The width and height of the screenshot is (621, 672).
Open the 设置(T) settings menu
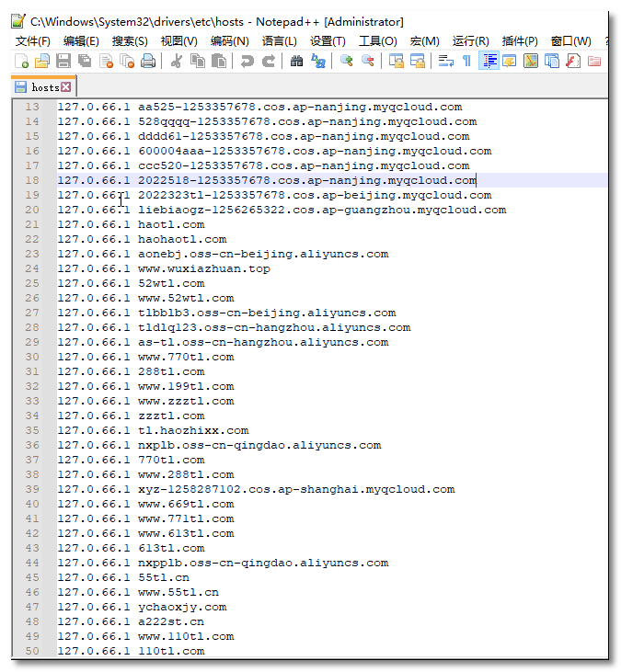pos(328,40)
